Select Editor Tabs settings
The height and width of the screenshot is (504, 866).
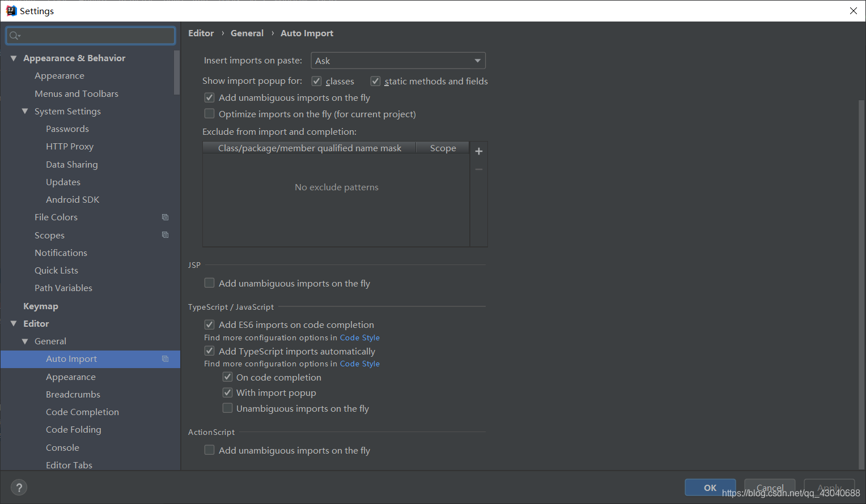click(69, 465)
